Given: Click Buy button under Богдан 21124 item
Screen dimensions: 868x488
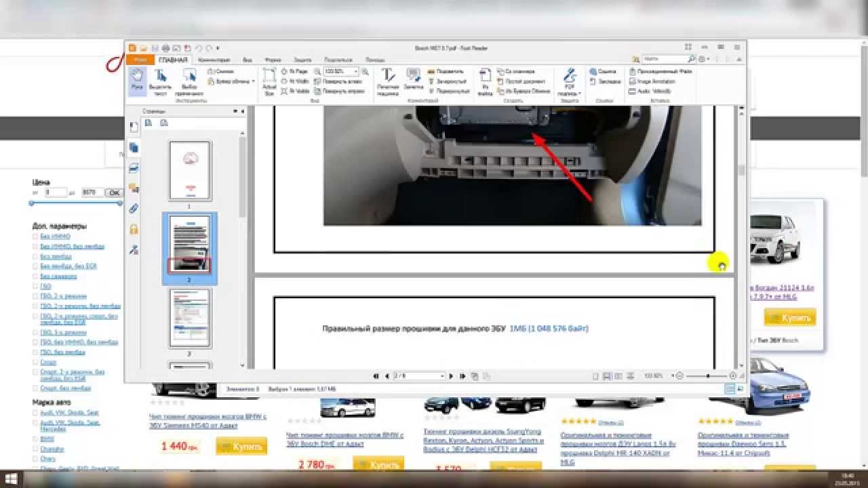Looking at the screenshot, I should click(789, 317).
